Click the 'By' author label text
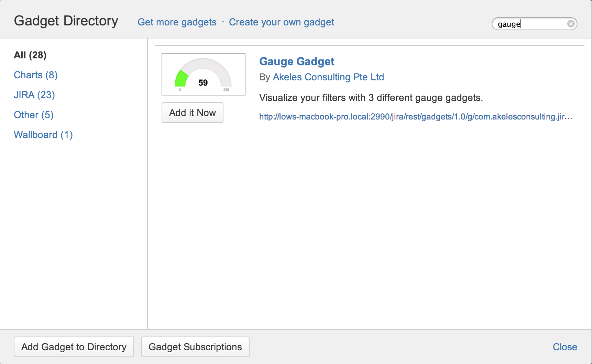 coord(264,77)
